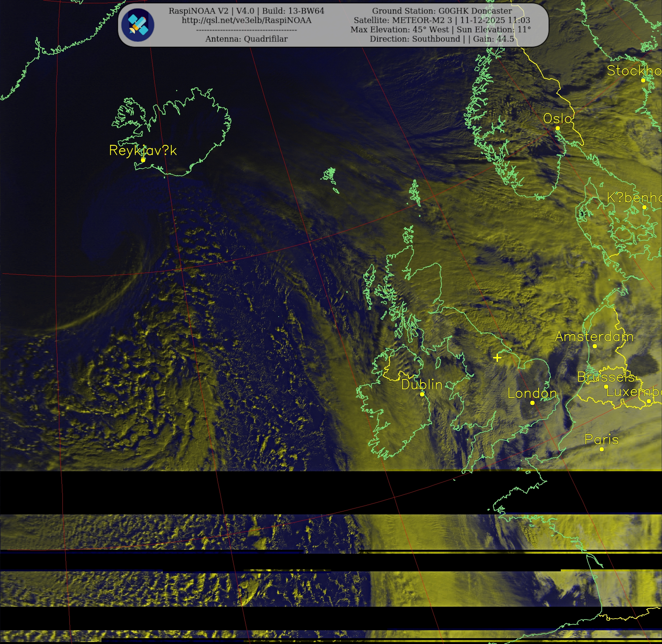Click the Oslo city dot marker

point(557,128)
